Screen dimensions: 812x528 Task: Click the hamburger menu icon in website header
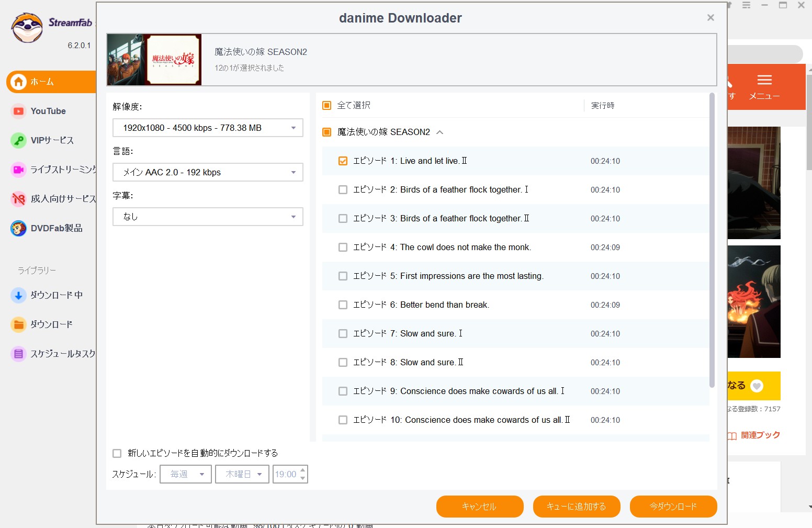coord(764,80)
